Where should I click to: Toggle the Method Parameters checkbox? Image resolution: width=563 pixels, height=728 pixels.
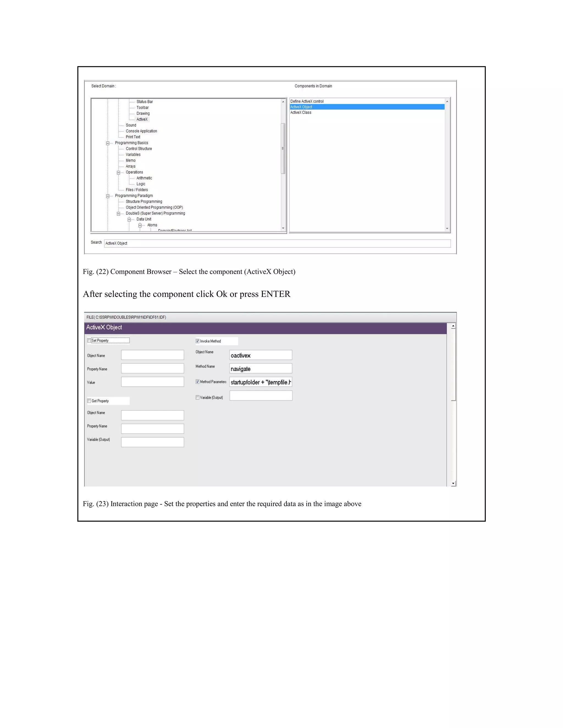tap(197, 382)
